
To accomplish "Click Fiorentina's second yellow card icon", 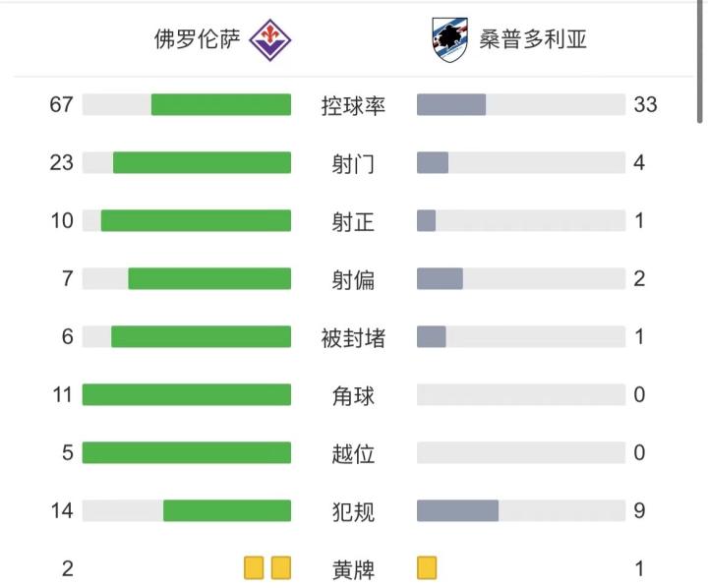I will [x=281, y=568].
